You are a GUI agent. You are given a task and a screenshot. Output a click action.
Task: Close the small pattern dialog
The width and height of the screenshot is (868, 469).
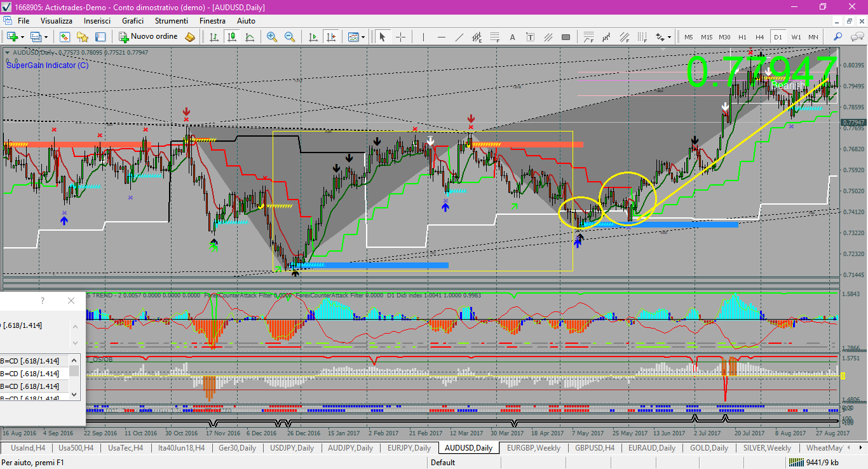(71, 301)
